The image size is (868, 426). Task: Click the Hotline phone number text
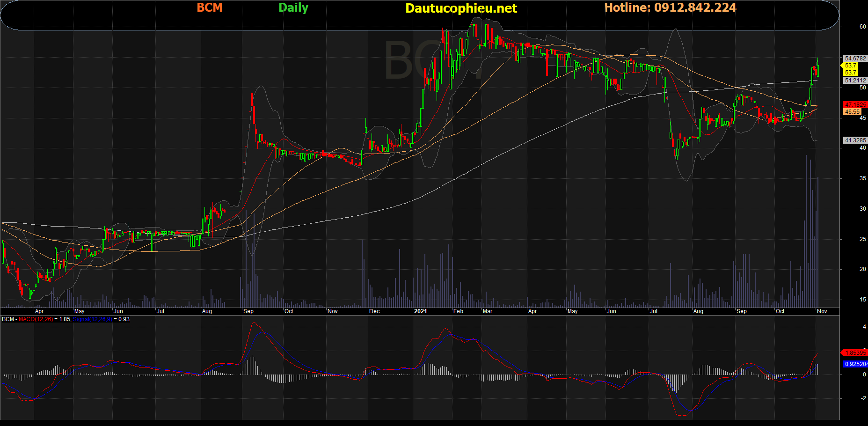[670, 8]
